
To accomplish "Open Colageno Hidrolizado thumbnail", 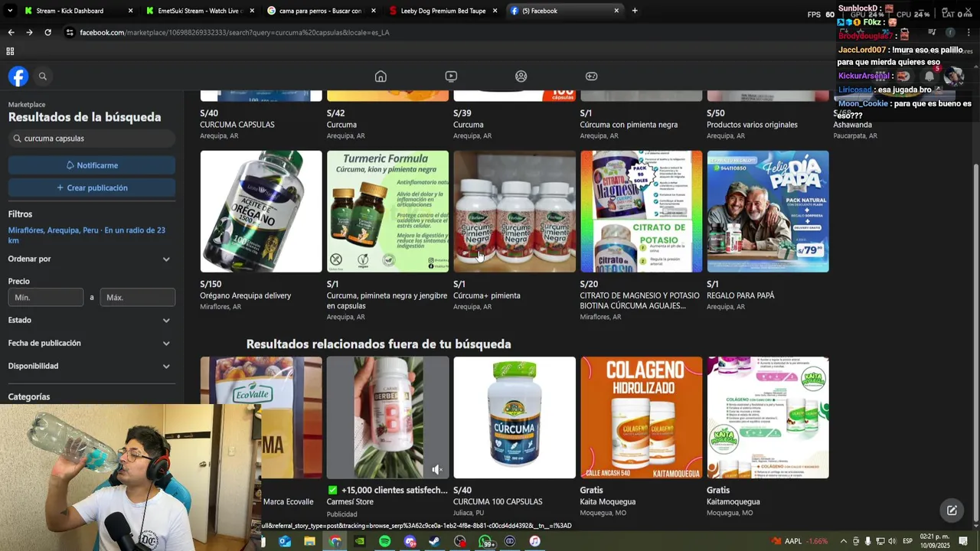I will pos(641,417).
